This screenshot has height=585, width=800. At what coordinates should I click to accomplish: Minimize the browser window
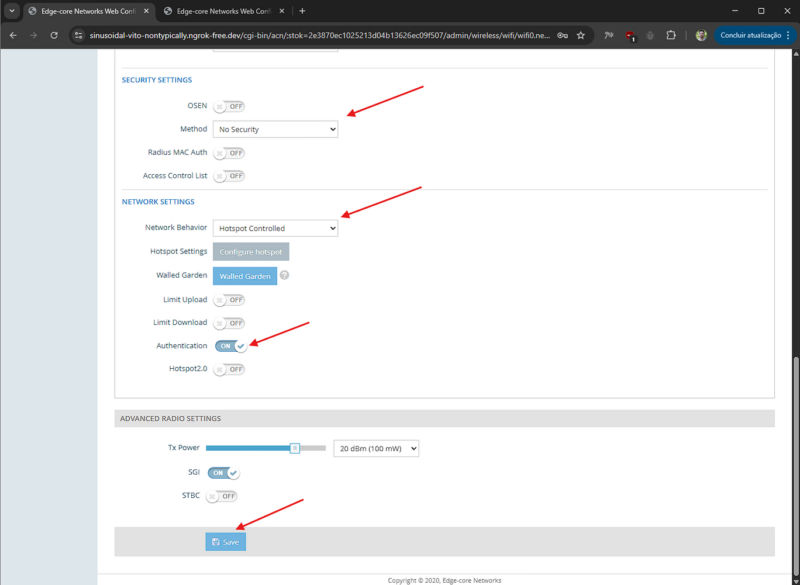pos(735,11)
